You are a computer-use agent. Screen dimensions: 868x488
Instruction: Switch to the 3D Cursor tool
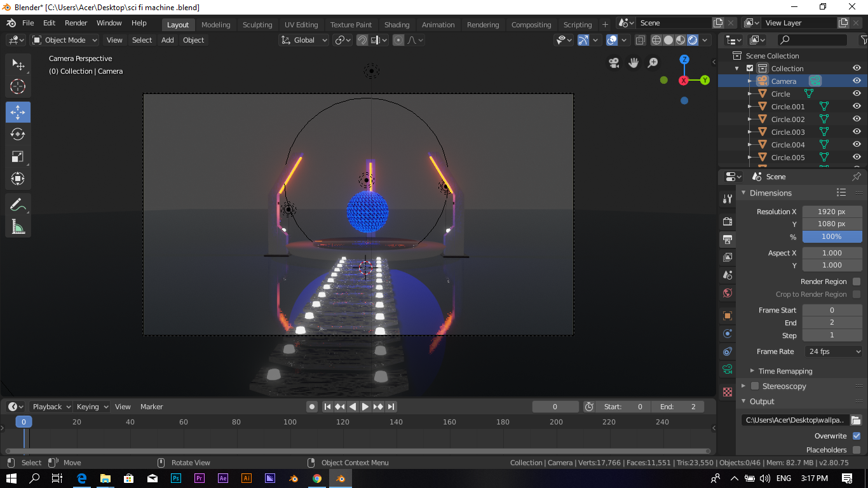[x=18, y=86]
